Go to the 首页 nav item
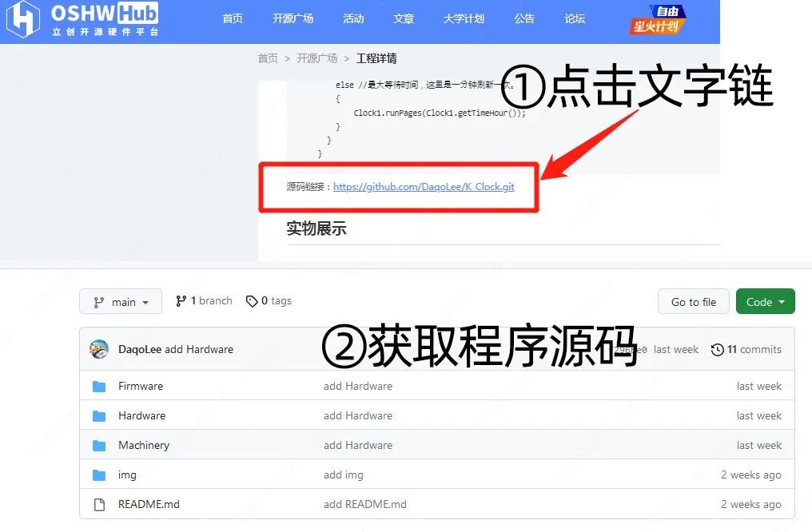 click(x=233, y=18)
